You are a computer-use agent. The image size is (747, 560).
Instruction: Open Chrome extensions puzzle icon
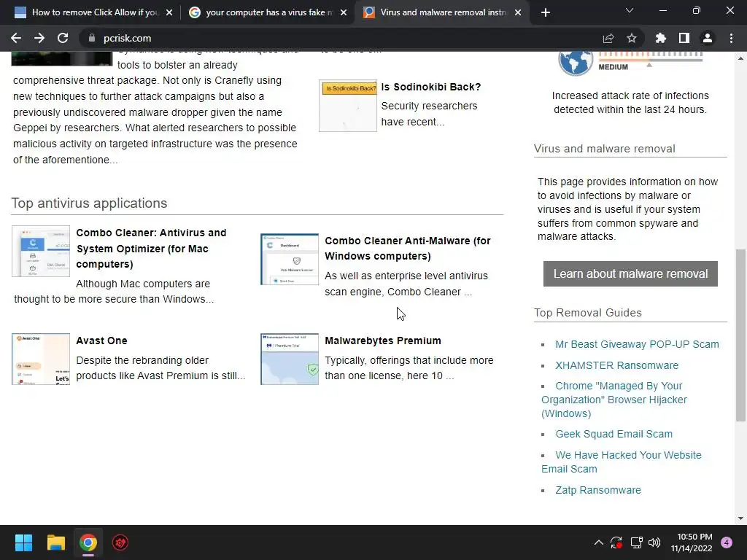(x=661, y=38)
